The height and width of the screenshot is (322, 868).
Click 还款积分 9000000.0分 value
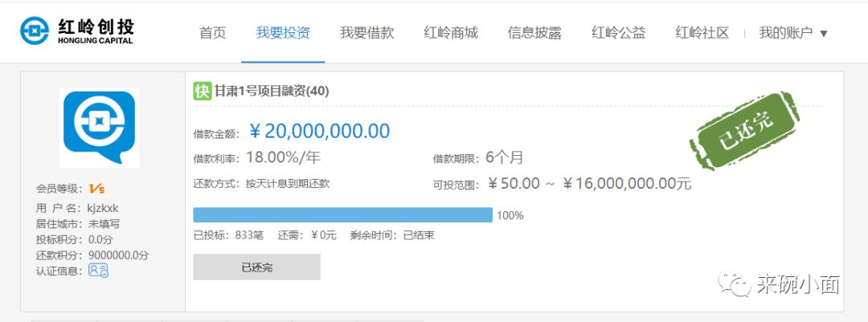(118, 255)
